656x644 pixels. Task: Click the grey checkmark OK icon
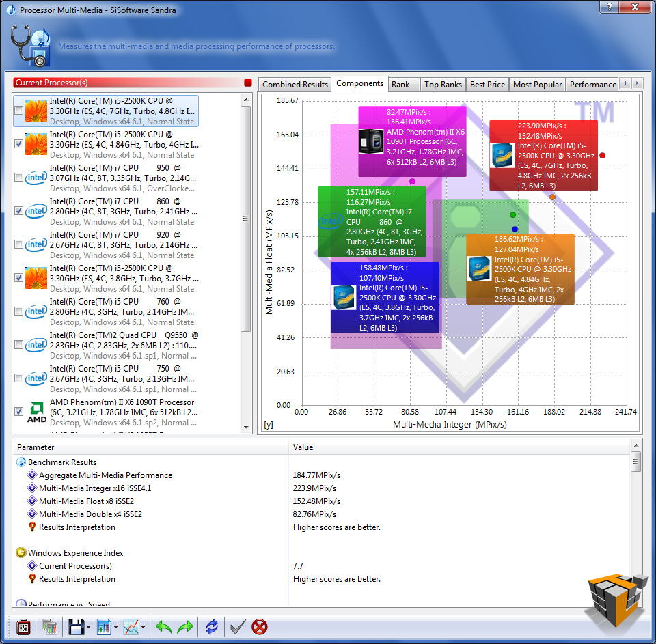238,627
